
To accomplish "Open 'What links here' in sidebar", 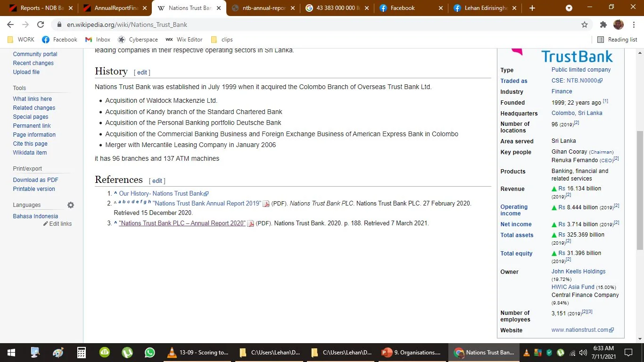I will [33, 99].
